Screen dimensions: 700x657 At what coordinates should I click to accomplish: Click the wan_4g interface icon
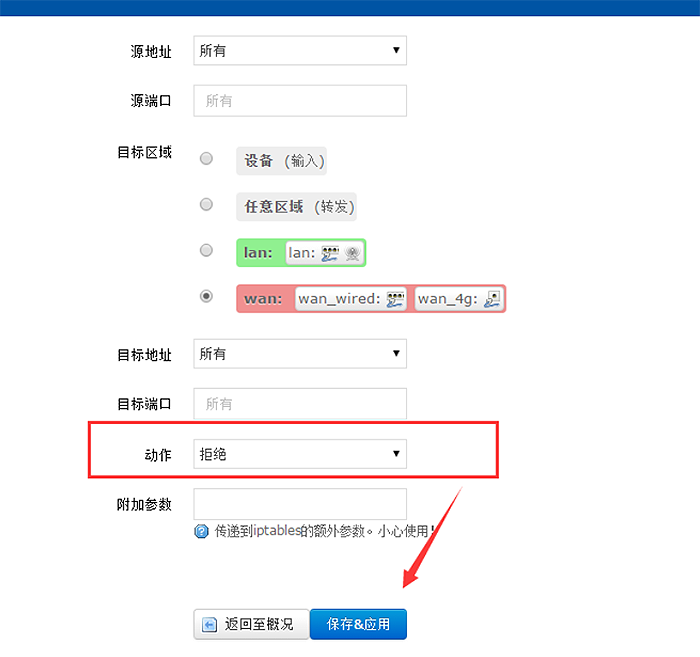492,299
